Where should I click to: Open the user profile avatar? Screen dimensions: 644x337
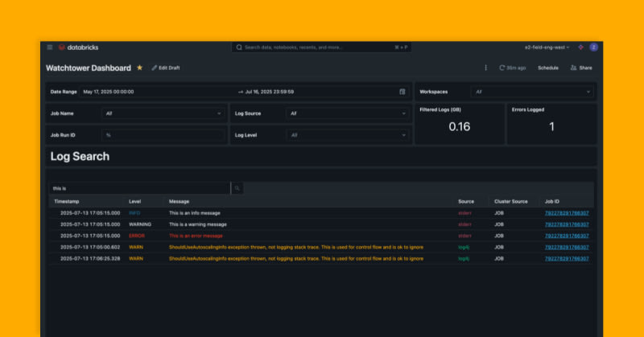tap(594, 47)
